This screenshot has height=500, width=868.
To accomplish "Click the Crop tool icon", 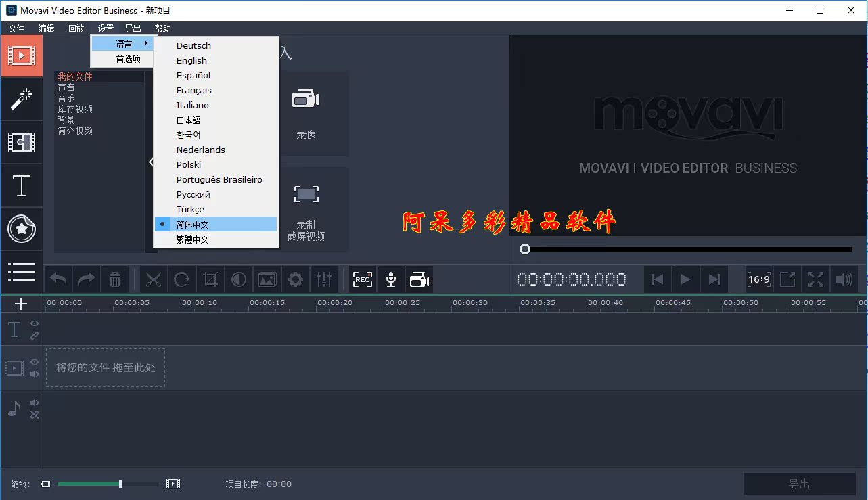I will point(210,279).
